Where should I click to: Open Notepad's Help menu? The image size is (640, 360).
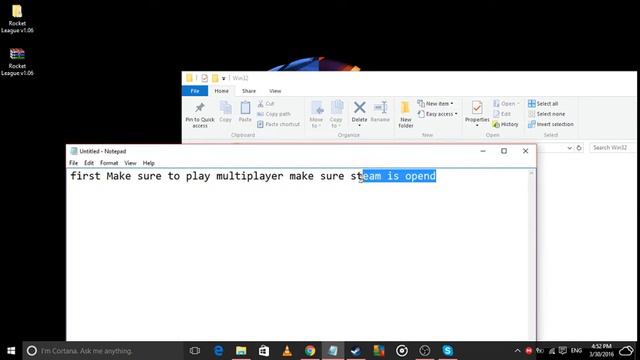click(149, 163)
